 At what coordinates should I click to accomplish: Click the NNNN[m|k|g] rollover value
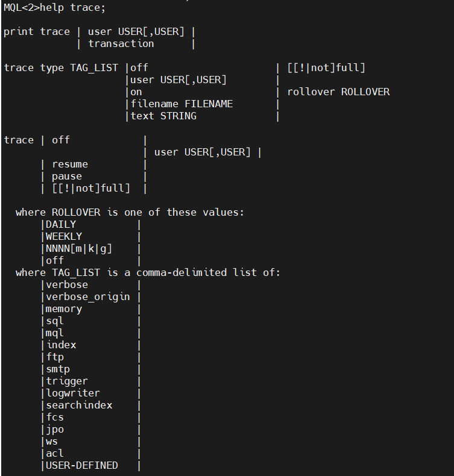coord(79,249)
